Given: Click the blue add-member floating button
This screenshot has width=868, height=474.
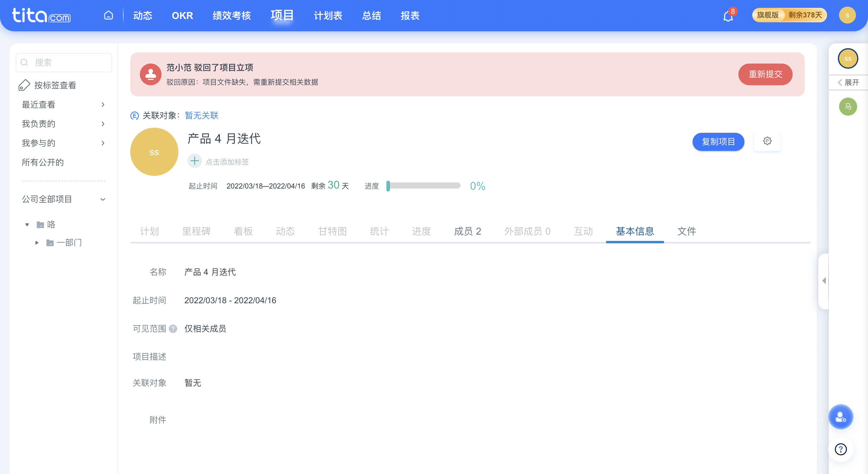Looking at the screenshot, I should tap(841, 417).
